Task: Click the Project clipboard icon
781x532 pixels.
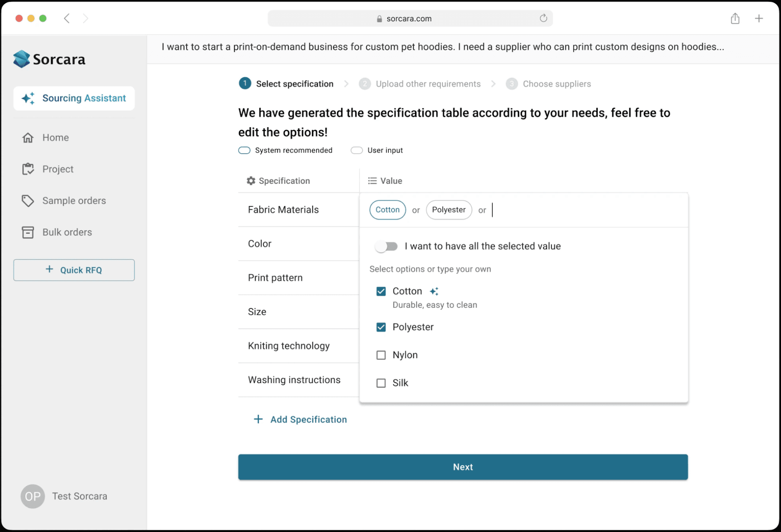Action: [28, 169]
